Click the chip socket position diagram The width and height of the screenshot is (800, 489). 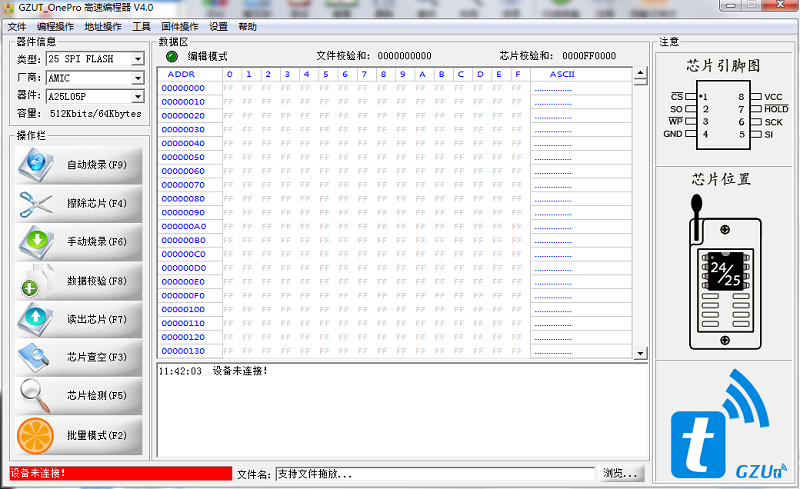724,273
